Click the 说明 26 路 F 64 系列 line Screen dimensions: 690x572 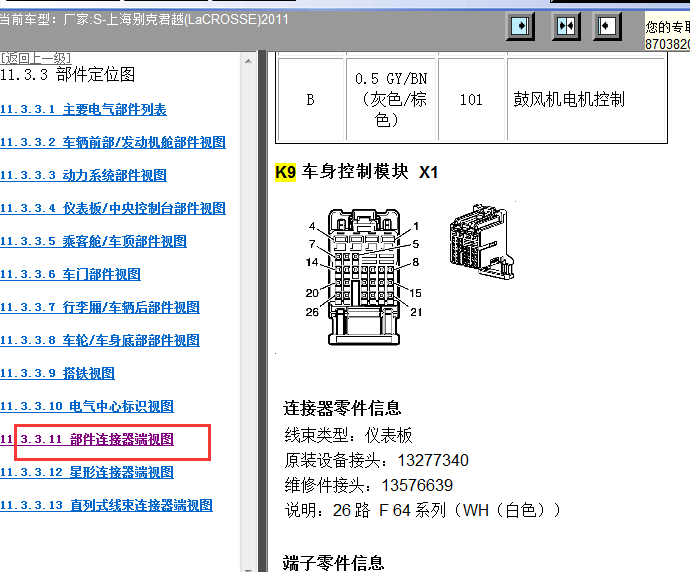[x=423, y=510]
